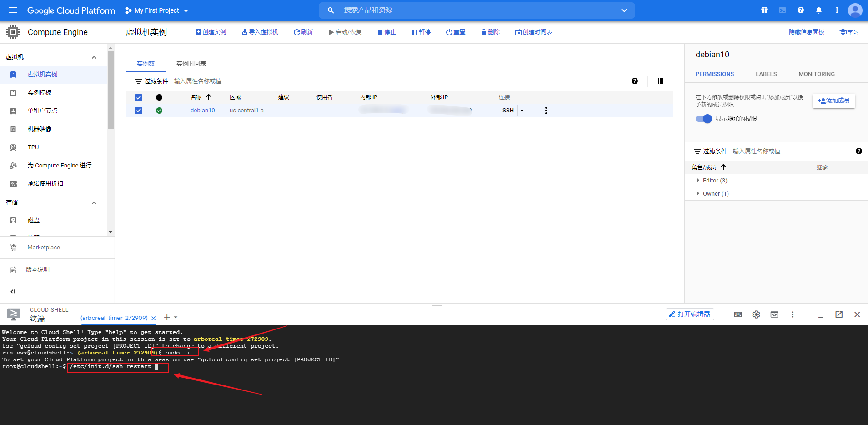
Task: Open My First Project selector dropdown
Action: coord(157,10)
